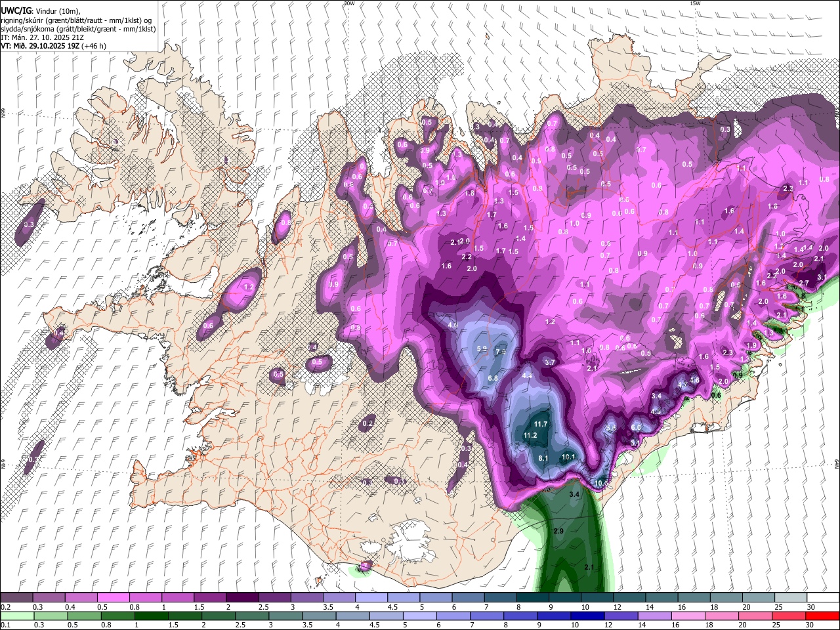This screenshot has height=630, width=840.
Task: Select the dark purple 2 swatch in upper legend
Action: pos(241,598)
